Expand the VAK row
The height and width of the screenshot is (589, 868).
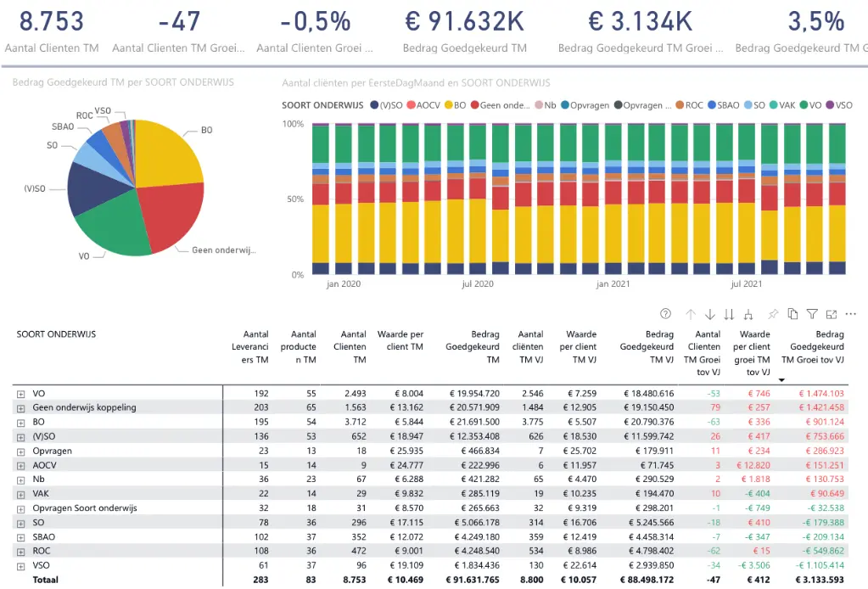click(21, 494)
